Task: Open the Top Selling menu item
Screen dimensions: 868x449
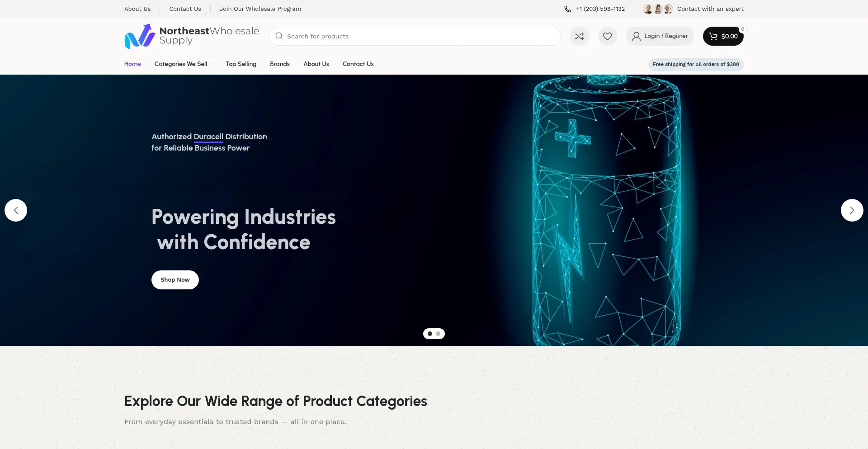Action: click(x=241, y=64)
